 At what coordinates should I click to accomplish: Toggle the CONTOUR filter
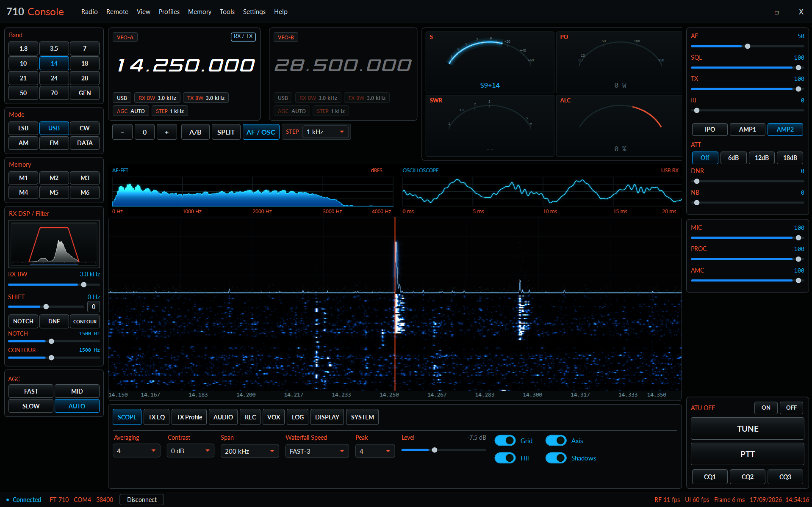tap(85, 321)
